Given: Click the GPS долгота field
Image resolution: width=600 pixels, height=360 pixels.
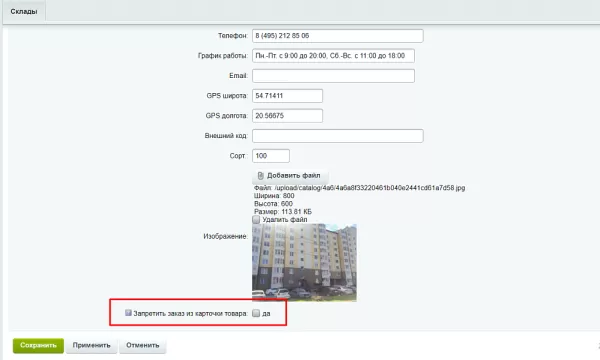Looking at the screenshot, I should click(287, 116).
